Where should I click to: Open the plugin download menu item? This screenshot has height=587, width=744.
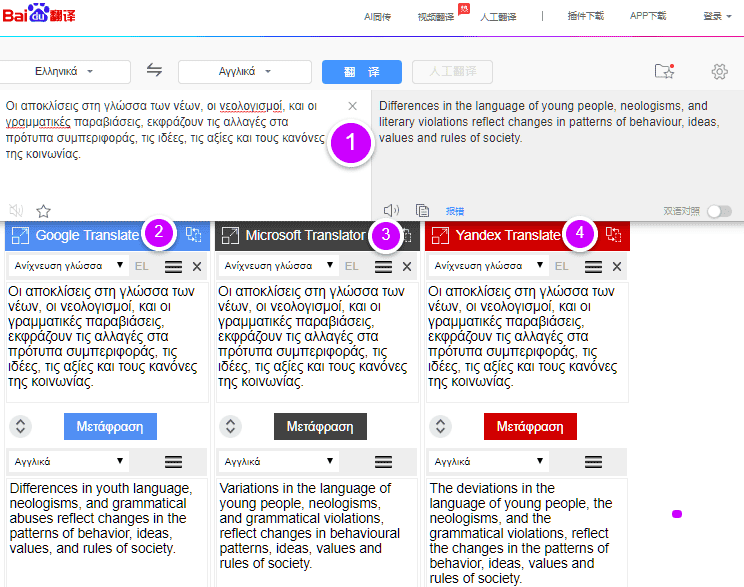pyautogui.click(x=586, y=16)
